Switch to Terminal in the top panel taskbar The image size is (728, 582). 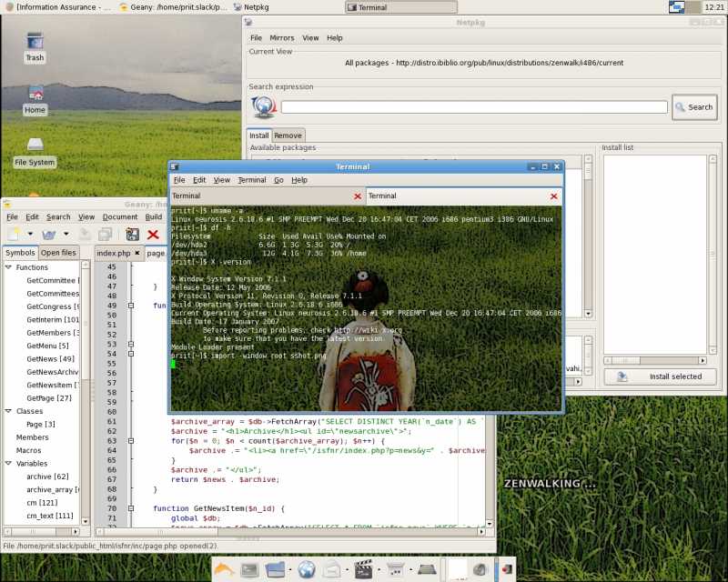coord(401,7)
